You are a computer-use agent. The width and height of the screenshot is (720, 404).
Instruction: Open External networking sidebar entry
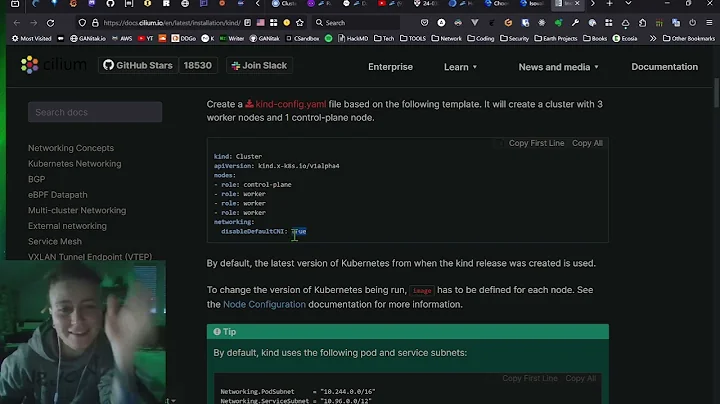point(67,226)
